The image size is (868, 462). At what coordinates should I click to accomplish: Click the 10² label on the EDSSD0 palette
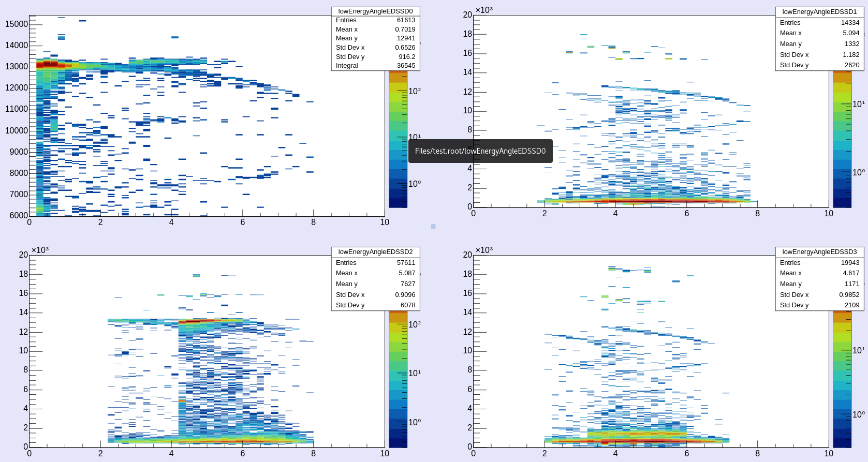point(415,91)
